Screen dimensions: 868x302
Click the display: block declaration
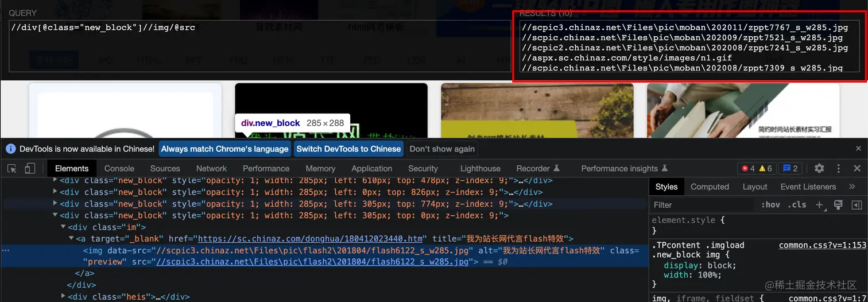(700, 265)
